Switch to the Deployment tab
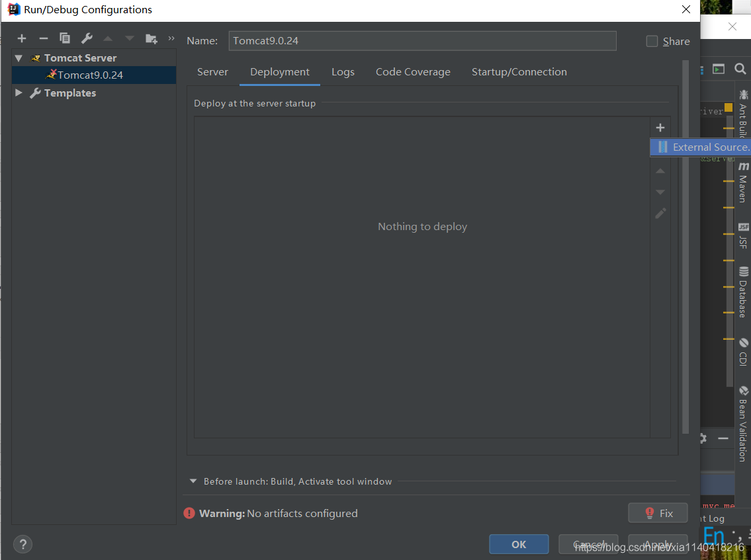 click(x=280, y=72)
